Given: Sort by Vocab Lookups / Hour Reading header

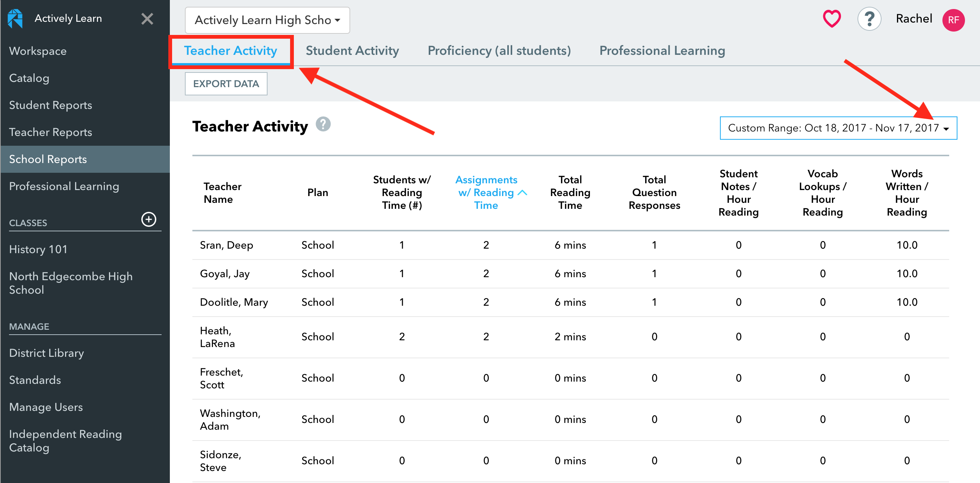Looking at the screenshot, I should 823,193.
